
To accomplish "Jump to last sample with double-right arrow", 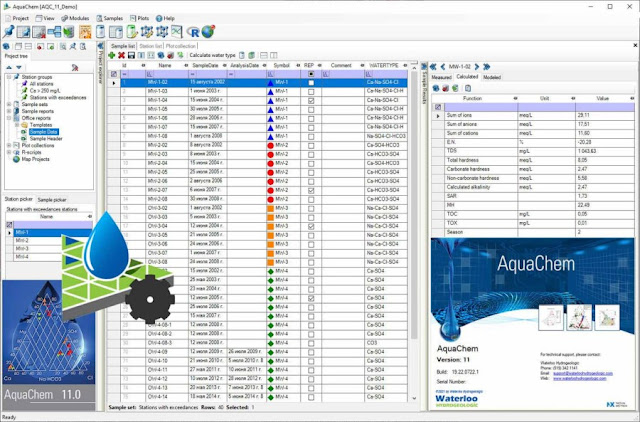I will pyautogui.click(x=487, y=67).
